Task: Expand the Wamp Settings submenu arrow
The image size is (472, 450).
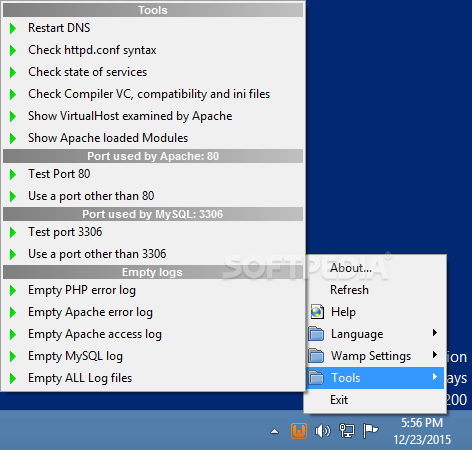Action: click(435, 355)
